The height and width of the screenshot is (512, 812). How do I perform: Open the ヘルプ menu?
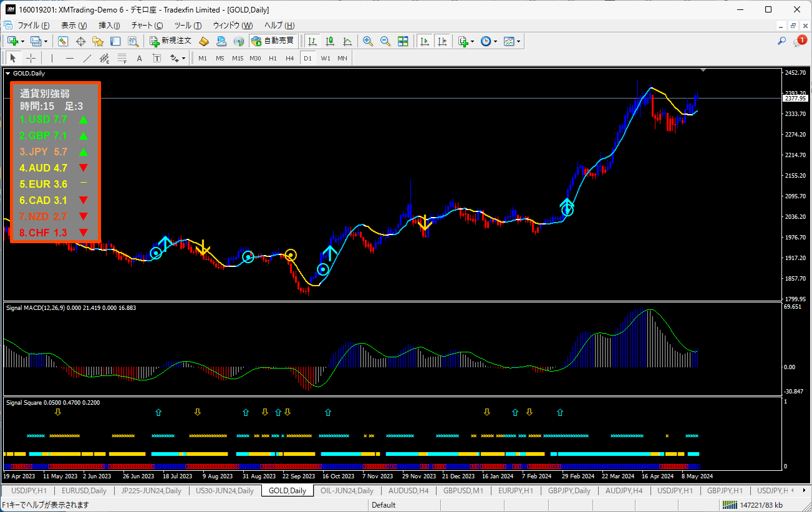[x=279, y=26]
